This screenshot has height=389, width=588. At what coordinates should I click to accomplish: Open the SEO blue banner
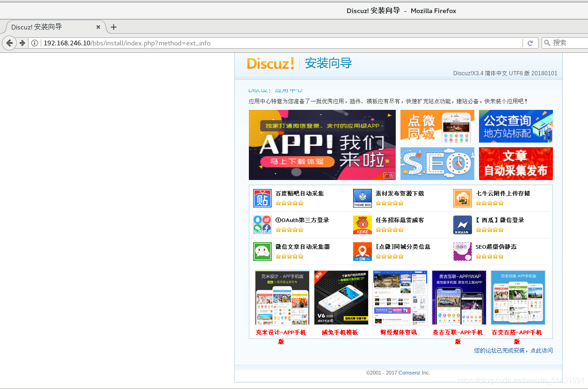pyautogui.click(x=437, y=164)
